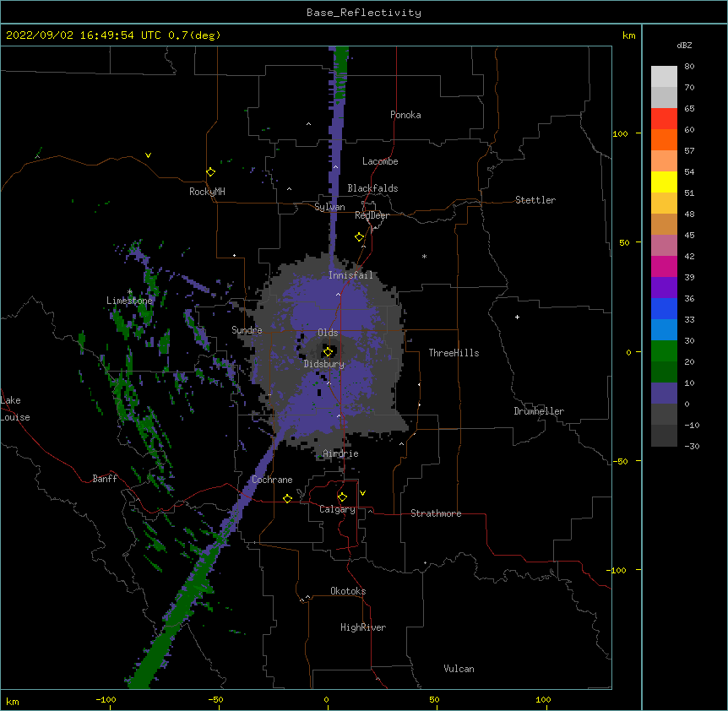This screenshot has height=711, width=728.
Task: Click the yellow diamond marker below Cochrane
Action: pyautogui.click(x=287, y=498)
